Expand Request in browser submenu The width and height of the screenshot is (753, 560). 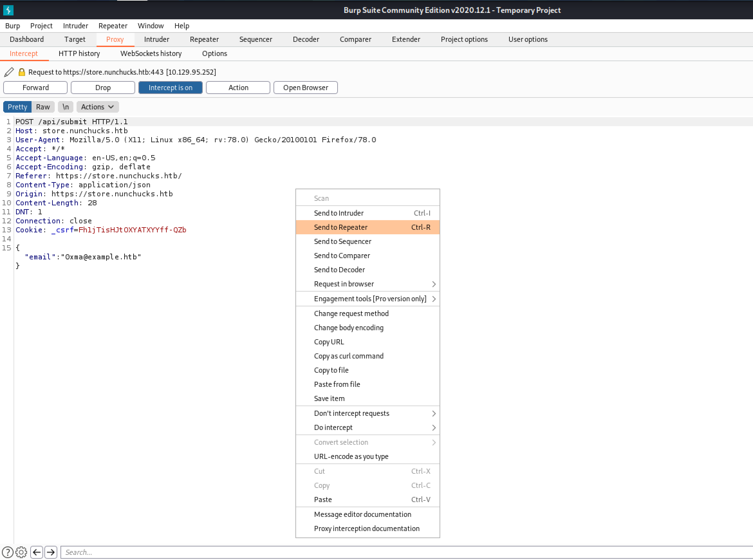pyautogui.click(x=368, y=284)
